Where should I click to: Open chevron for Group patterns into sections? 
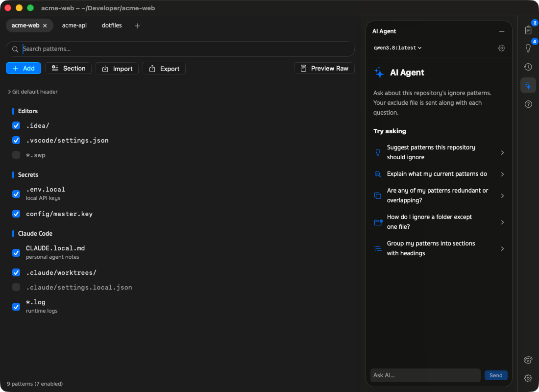(x=502, y=248)
